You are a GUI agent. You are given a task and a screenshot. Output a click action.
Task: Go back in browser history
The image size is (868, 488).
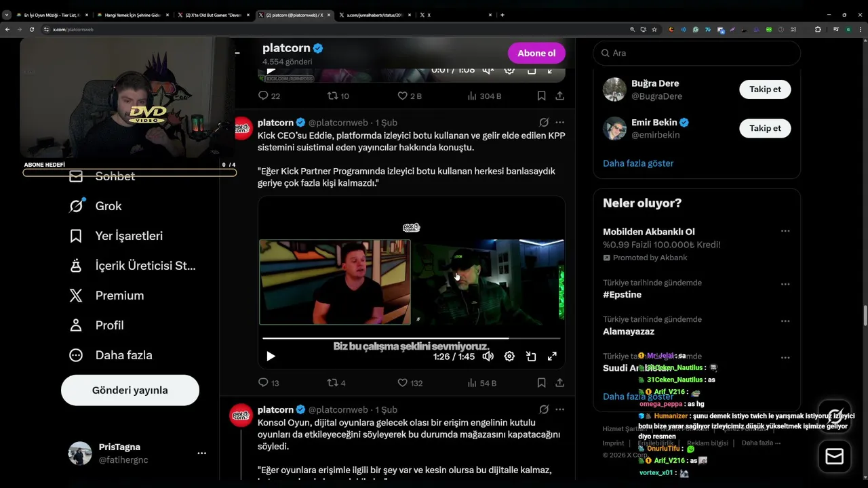7,30
